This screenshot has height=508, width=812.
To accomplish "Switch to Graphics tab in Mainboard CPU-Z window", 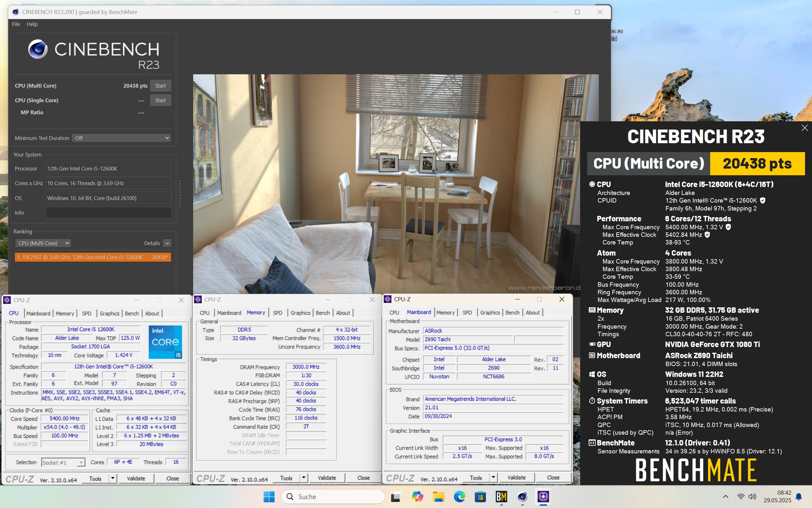I will 490,312.
